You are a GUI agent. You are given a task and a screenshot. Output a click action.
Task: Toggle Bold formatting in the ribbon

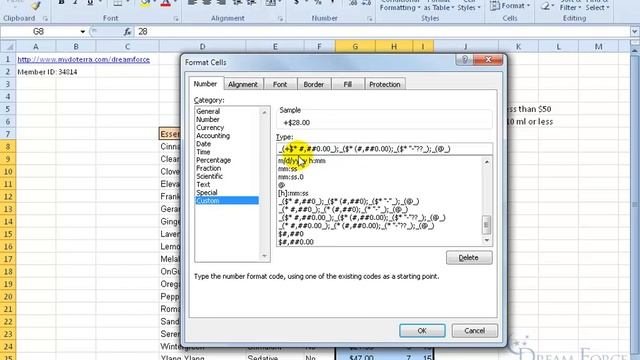click(x=61, y=3)
